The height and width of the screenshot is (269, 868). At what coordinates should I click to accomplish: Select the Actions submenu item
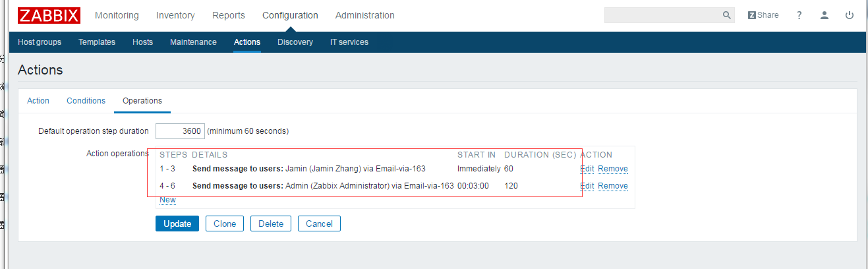click(x=247, y=42)
